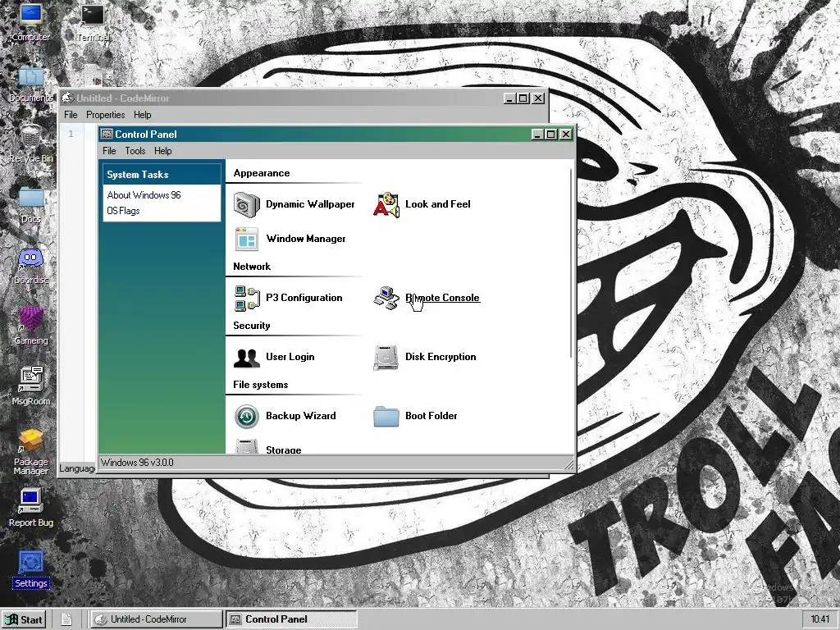This screenshot has width=840, height=630.
Task: Select the Report Bug desktop icon
Action: click(x=30, y=508)
